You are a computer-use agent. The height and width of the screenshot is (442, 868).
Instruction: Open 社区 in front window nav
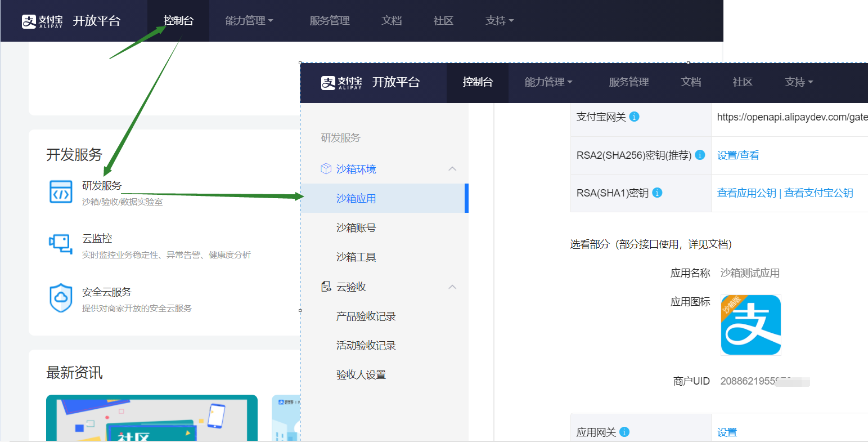click(x=743, y=82)
